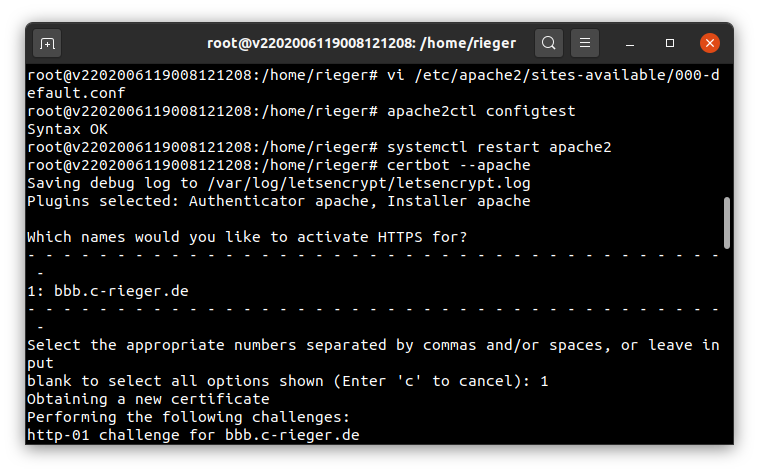Minimize the terminal window

[x=630, y=44]
